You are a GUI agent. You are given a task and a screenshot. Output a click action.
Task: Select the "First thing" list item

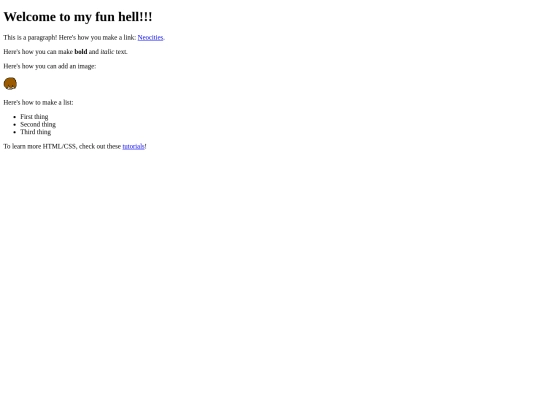(34, 117)
